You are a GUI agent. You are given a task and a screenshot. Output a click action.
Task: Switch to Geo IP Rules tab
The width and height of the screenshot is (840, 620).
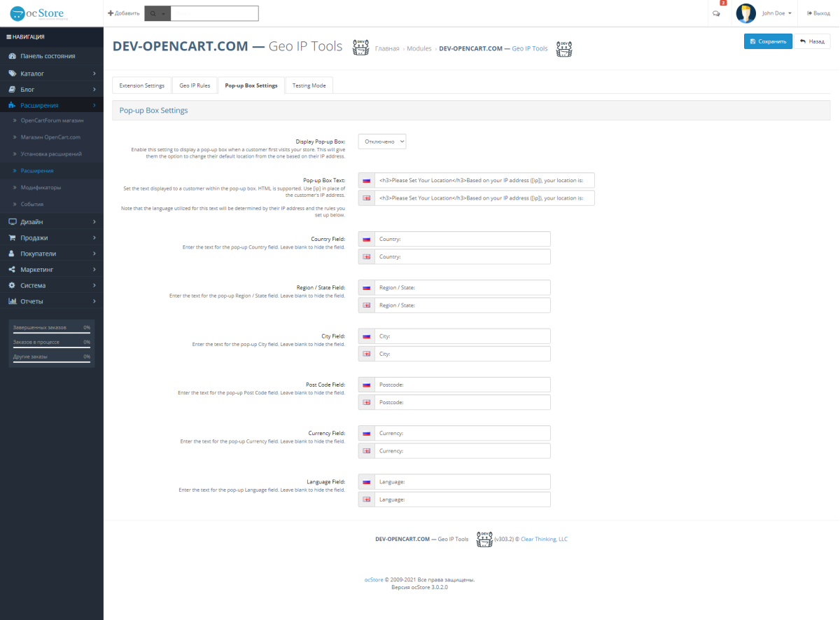195,85
